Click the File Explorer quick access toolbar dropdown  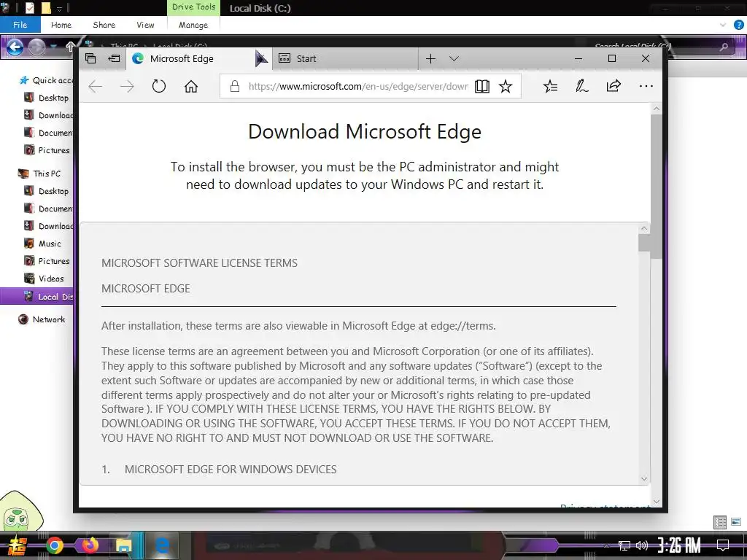pos(60,8)
